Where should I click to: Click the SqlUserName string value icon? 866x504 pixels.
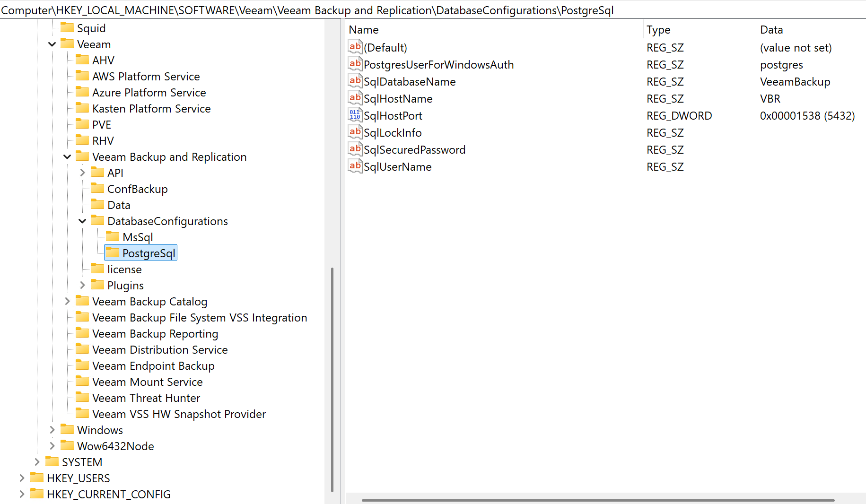pos(355,166)
